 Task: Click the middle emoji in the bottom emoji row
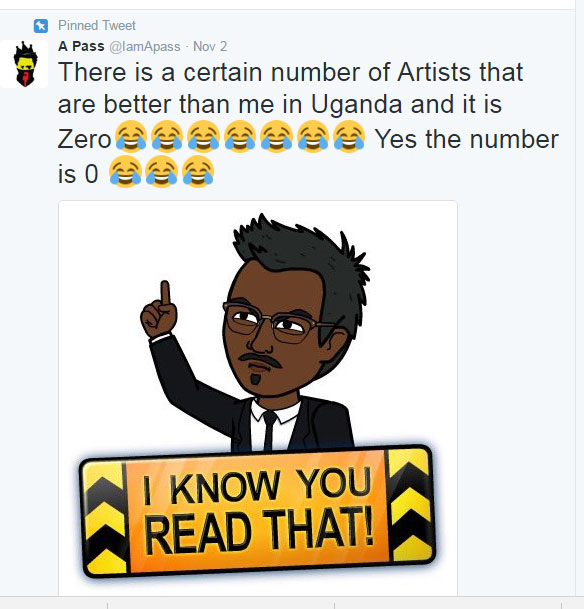coord(162,171)
